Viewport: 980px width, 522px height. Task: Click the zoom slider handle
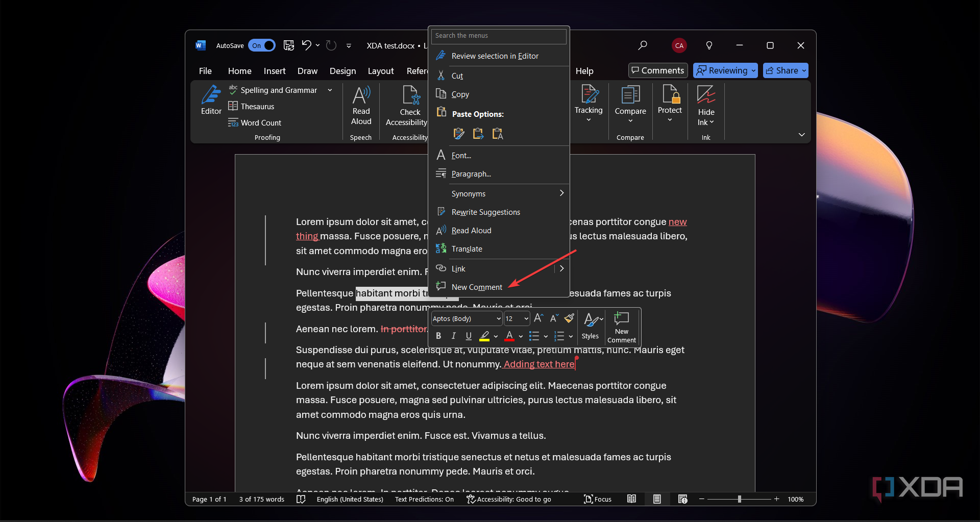coord(739,499)
